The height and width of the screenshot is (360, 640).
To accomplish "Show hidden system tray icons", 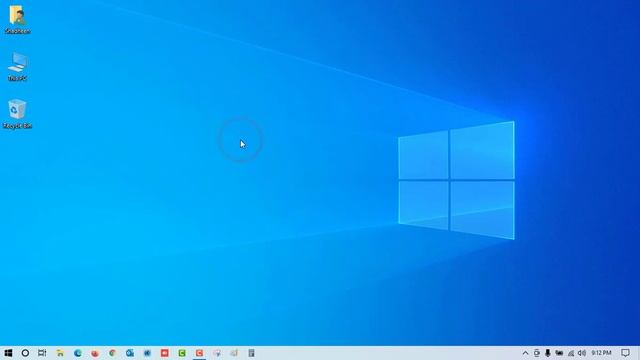I will 525,353.
